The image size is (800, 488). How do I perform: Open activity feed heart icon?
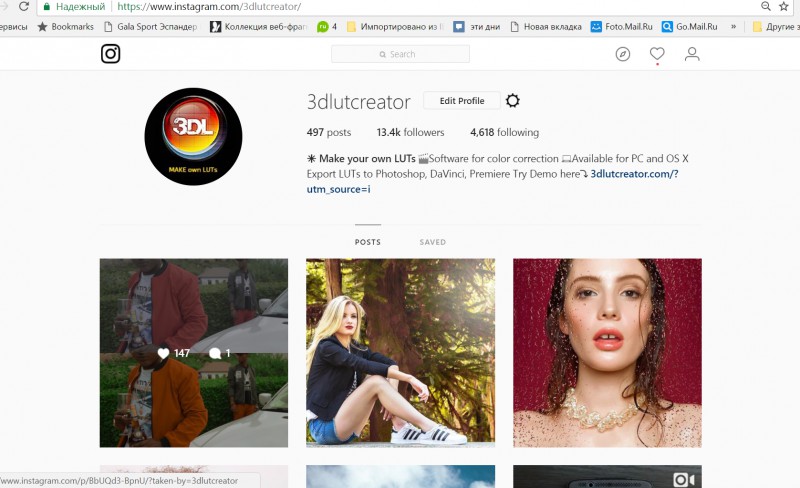657,54
